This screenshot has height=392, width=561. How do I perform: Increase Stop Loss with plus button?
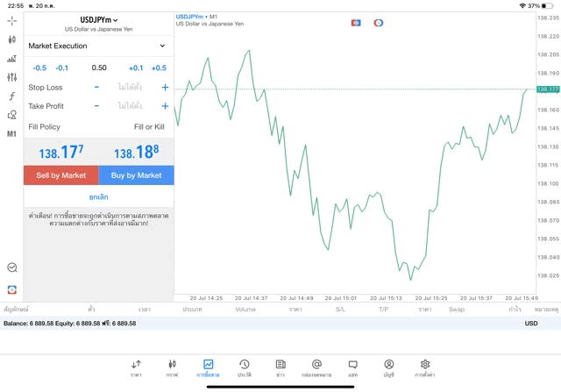point(165,87)
